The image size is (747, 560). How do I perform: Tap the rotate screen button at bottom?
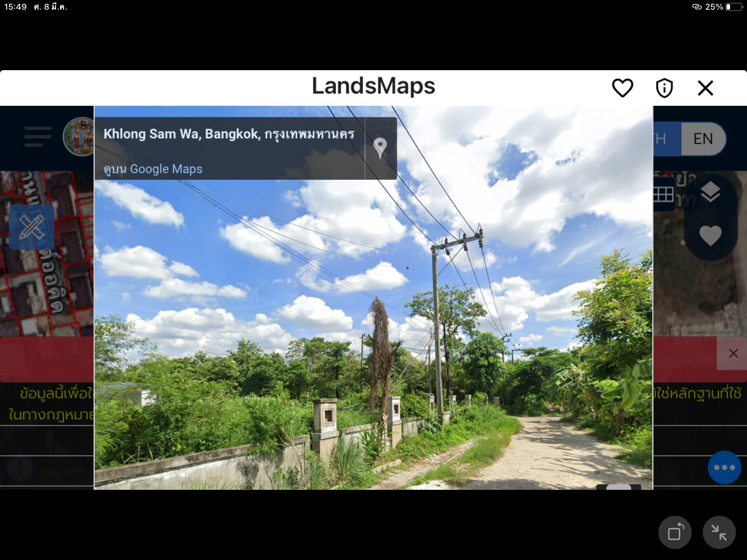675,532
